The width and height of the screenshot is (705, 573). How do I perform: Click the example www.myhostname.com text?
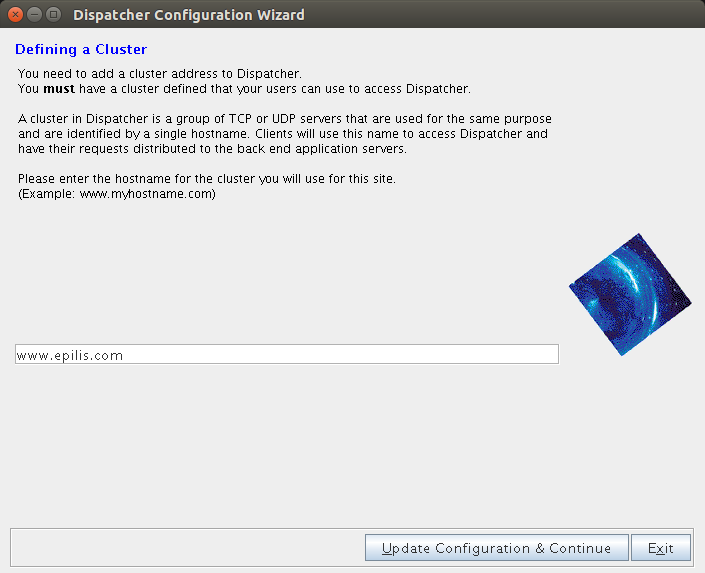click(146, 194)
